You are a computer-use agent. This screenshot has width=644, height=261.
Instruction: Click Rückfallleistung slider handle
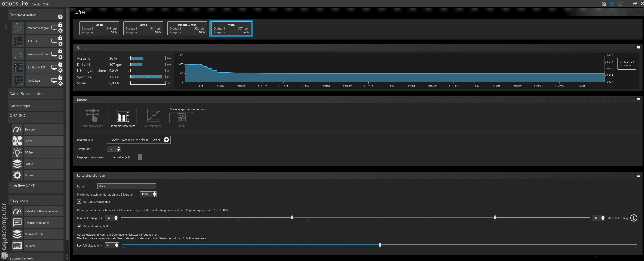click(380, 245)
